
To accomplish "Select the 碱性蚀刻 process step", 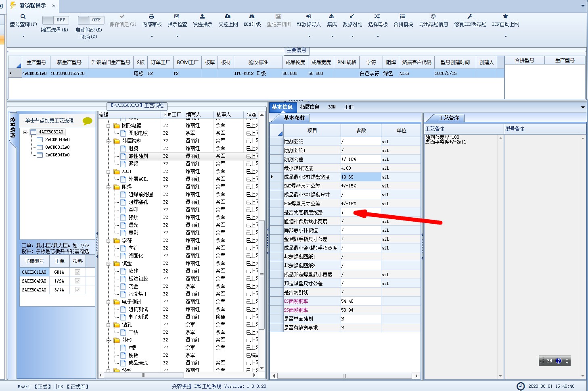I will 138,156.
